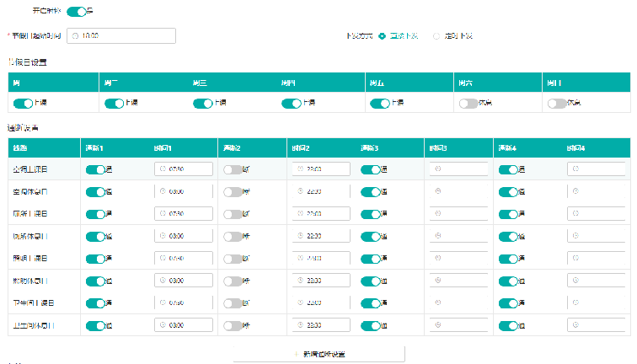637x364 pixels.
Task: Click the plus icon on 新增通断设置 button
Action: [296, 354]
